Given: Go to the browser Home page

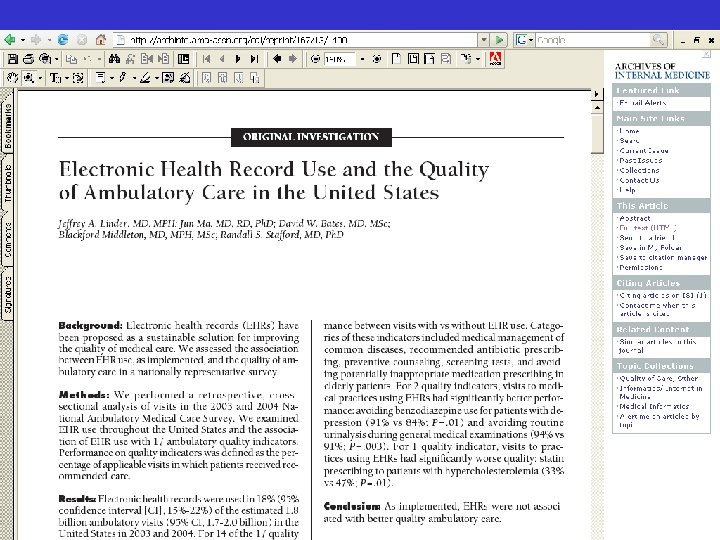Looking at the screenshot, I should tap(101, 40).
